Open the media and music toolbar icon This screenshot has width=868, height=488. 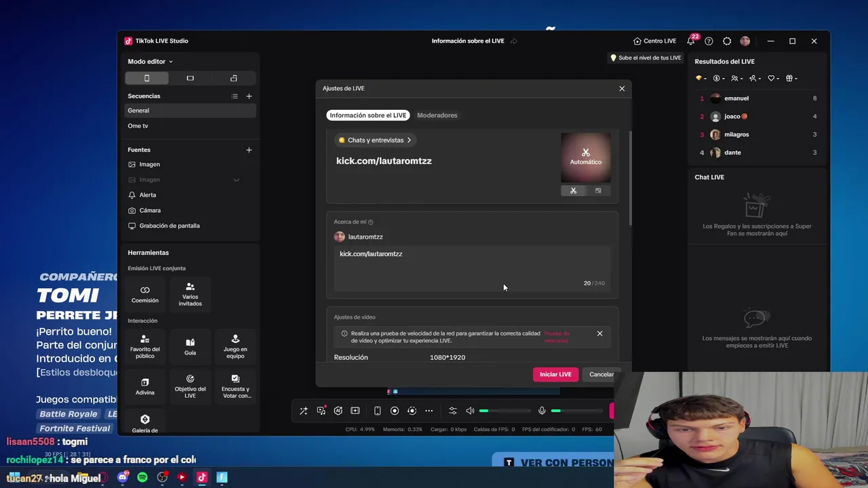[321, 411]
